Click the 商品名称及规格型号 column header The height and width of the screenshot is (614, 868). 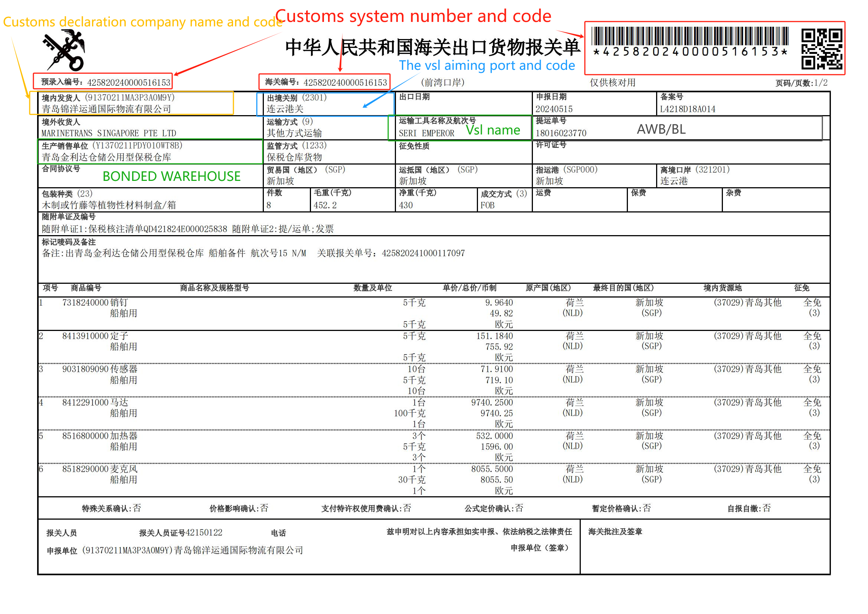[214, 288]
